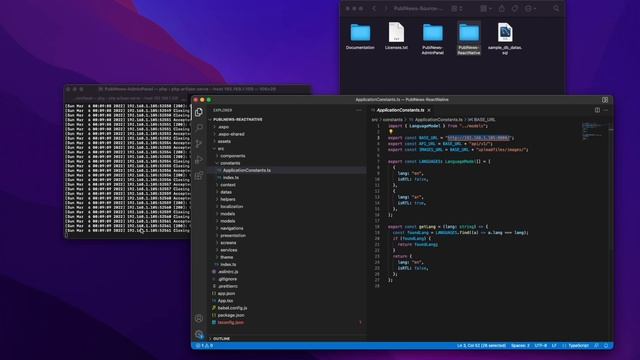The width and height of the screenshot is (640, 360).
Task: Open the .eslintrc.js file
Action: (228, 272)
